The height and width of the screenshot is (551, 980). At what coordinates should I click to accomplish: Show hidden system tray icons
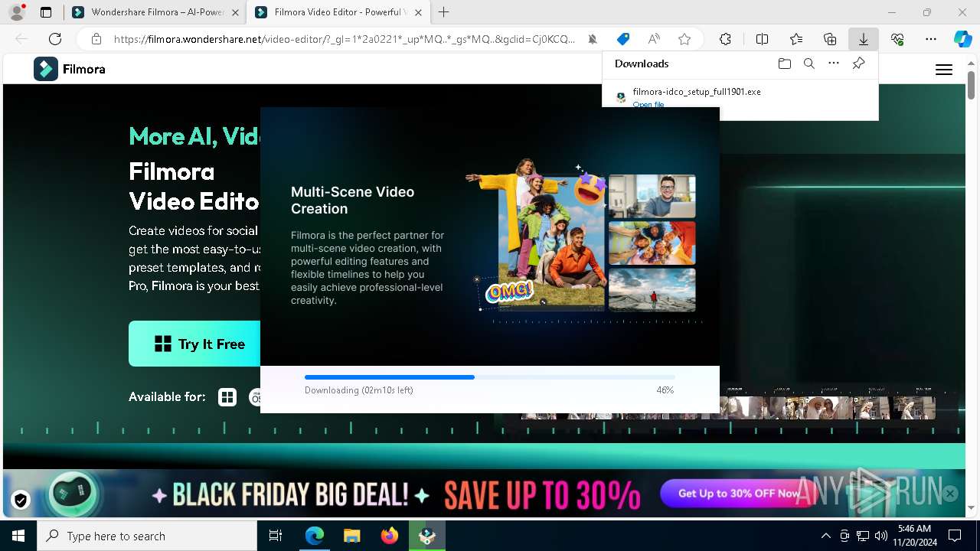tap(825, 536)
